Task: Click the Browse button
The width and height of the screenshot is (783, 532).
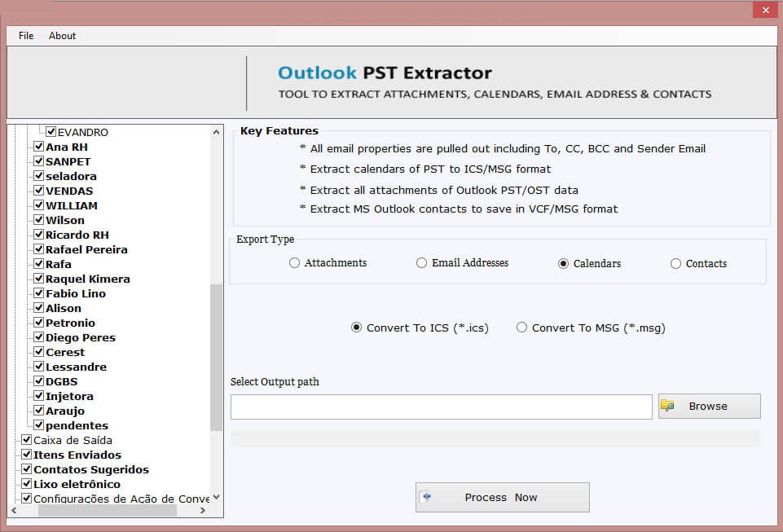Action: 709,406
